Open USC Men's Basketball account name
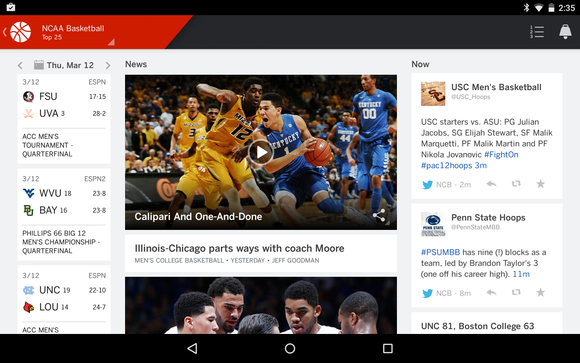 coord(496,87)
